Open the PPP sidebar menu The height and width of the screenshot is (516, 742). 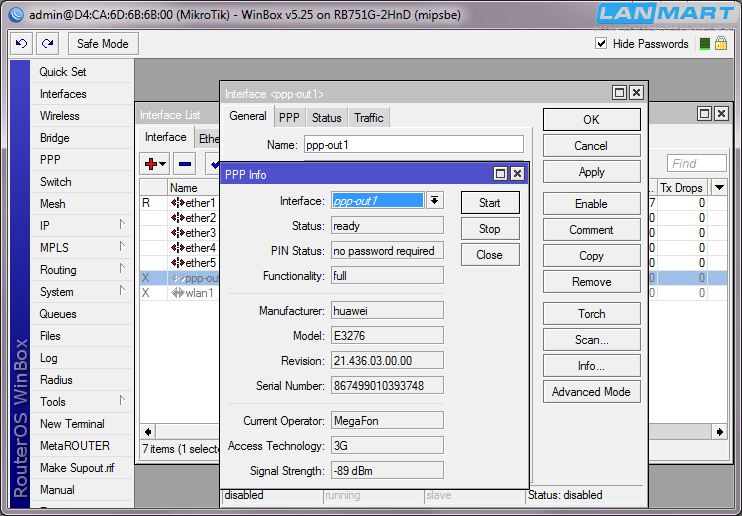(50, 160)
